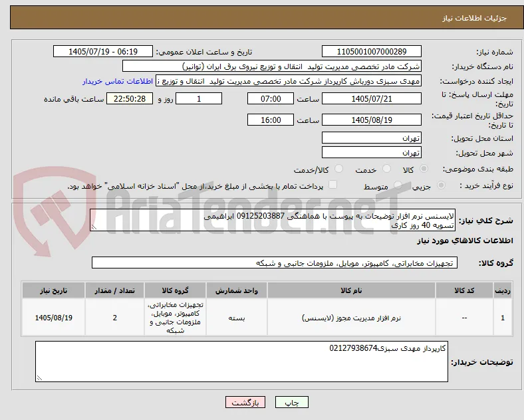This screenshot has width=524, height=420.
Task: Click the چاپ print button
Action: [292, 402]
